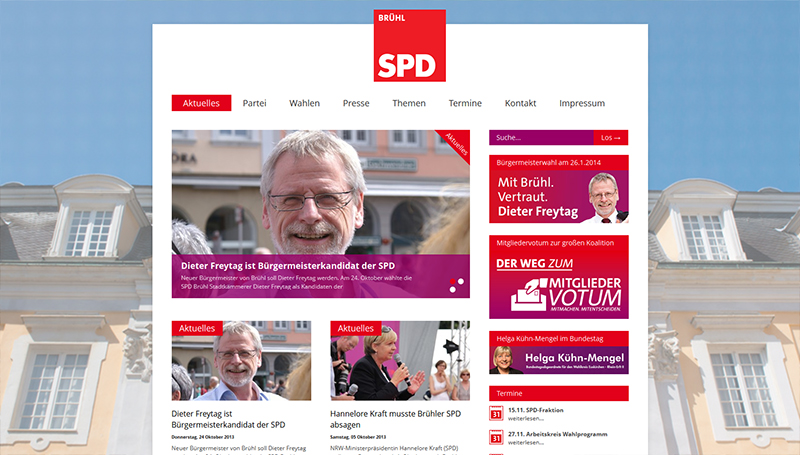Click the Aktuelles corner ribbon on slider
800x455 pixels.
[x=456, y=144]
